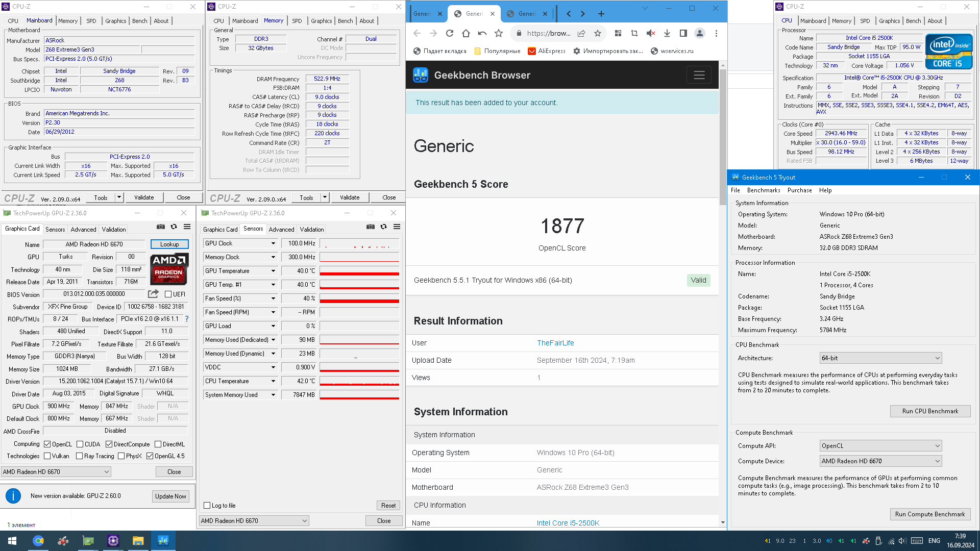Open AliExpress bookmark in bookmarks bar
The width and height of the screenshot is (980, 551).
click(x=547, y=51)
